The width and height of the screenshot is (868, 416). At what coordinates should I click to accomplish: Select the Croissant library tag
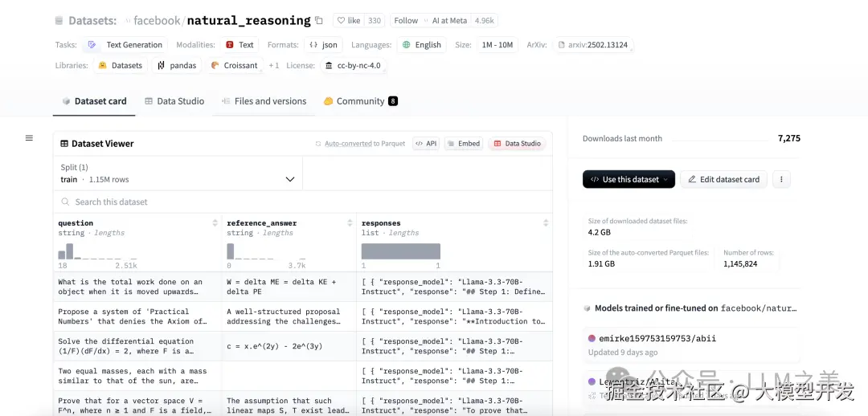click(234, 65)
